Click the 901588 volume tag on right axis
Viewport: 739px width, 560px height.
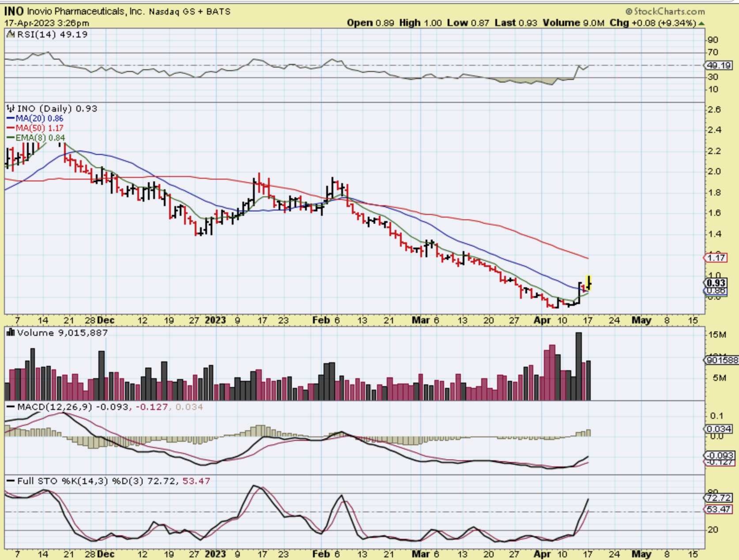click(721, 360)
